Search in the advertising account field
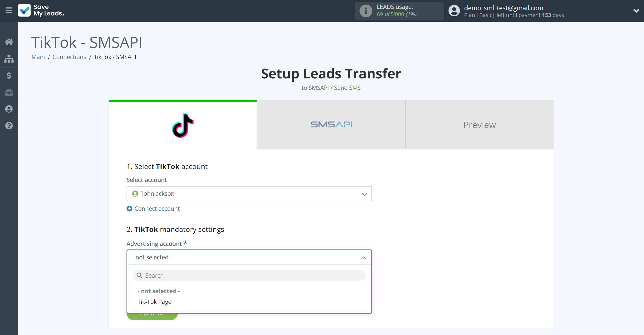The height and width of the screenshot is (335, 644). point(249,275)
